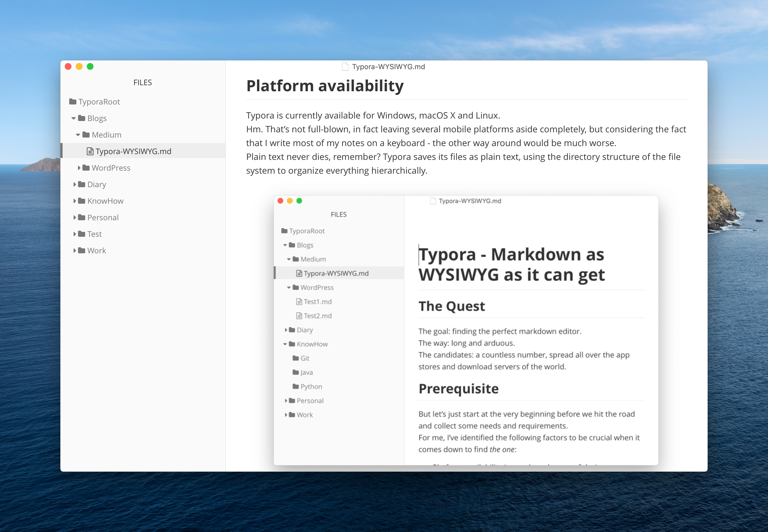The width and height of the screenshot is (768, 532).
Task: Click the TyporaRoot folder icon
Action: click(73, 102)
